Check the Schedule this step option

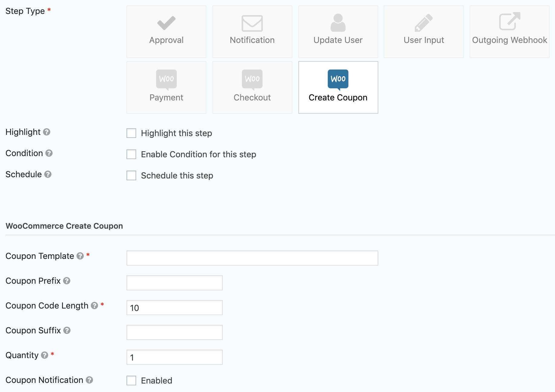click(x=131, y=175)
